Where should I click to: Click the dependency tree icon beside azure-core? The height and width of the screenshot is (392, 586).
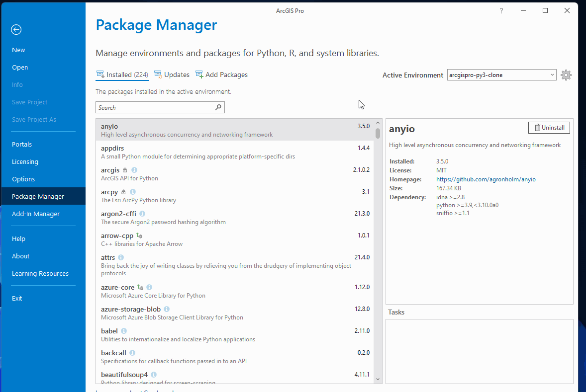(x=139, y=287)
